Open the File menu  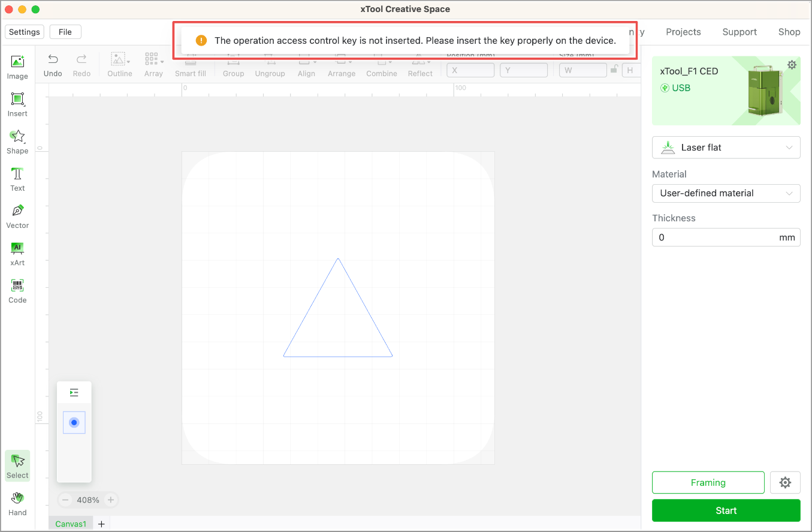(x=65, y=32)
